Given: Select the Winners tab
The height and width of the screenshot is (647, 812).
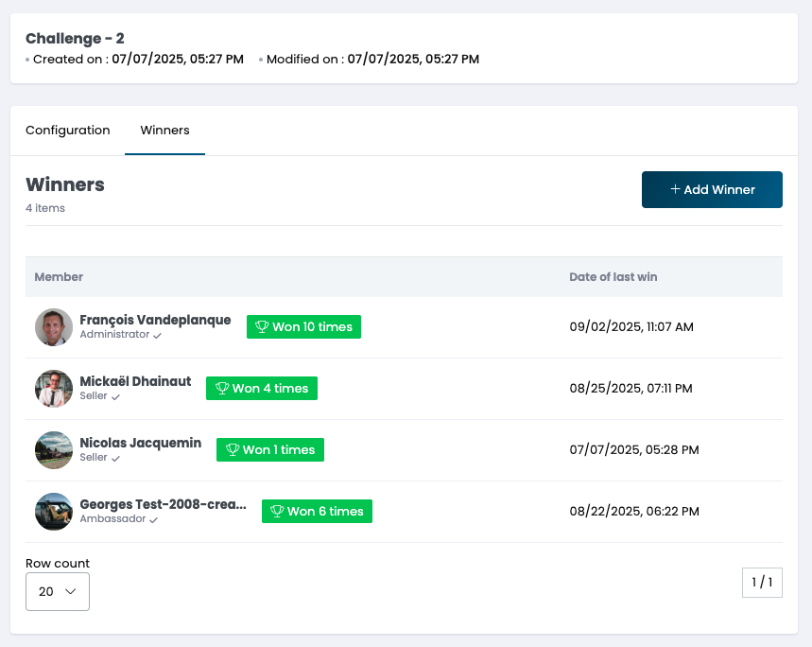Looking at the screenshot, I should click(x=164, y=131).
